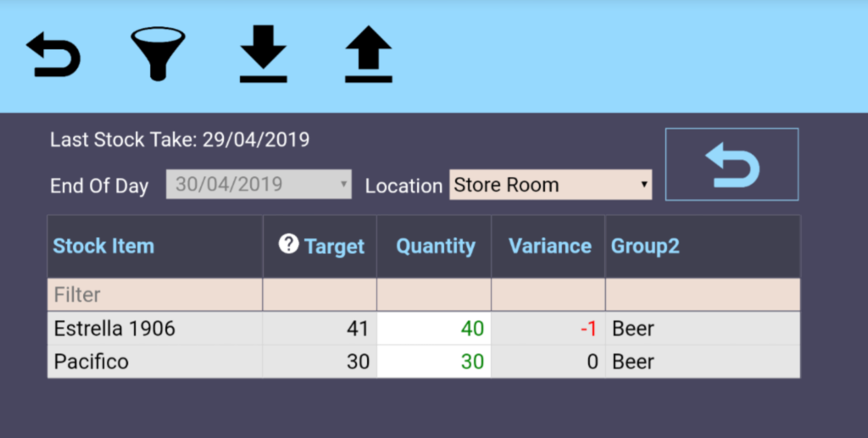Image resolution: width=868 pixels, height=438 pixels.
Task: Click the question mark help icon beside Target
Action: point(289,245)
